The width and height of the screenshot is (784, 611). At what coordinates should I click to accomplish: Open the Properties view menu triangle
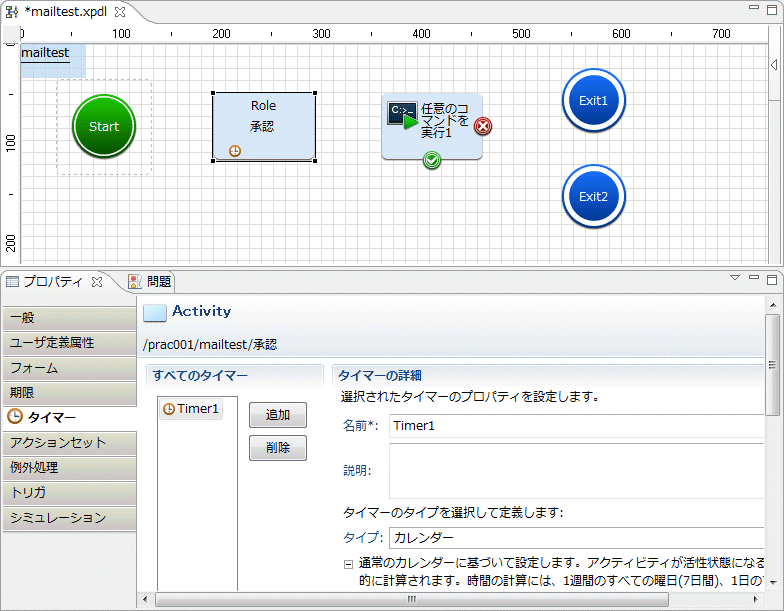coord(734,278)
